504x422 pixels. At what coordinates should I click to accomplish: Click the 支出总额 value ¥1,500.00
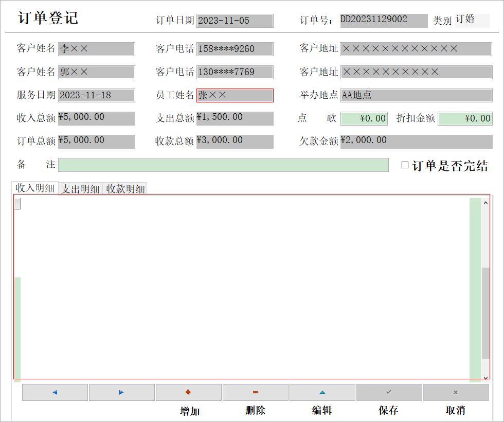(235, 118)
